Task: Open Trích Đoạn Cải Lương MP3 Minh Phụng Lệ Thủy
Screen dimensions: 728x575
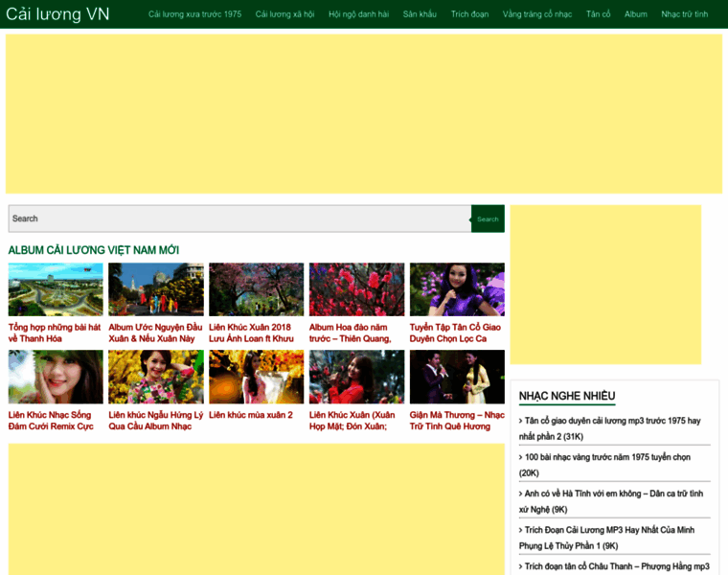Action: pos(606,538)
